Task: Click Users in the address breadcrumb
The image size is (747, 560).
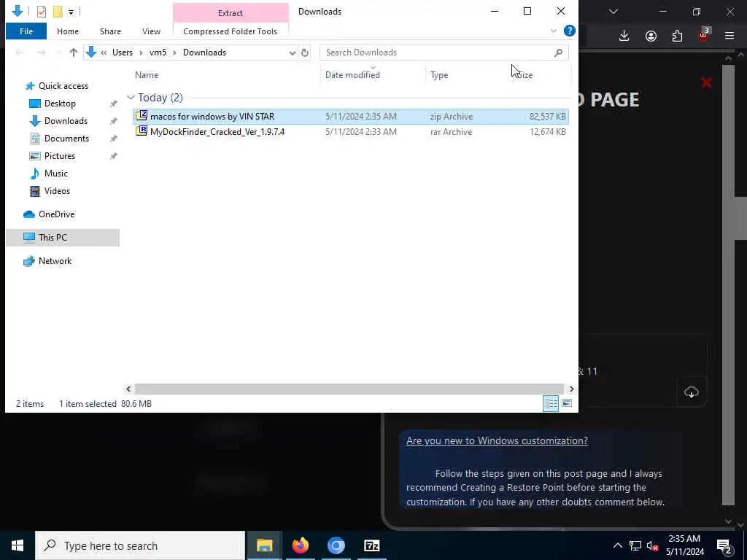Action: click(123, 52)
